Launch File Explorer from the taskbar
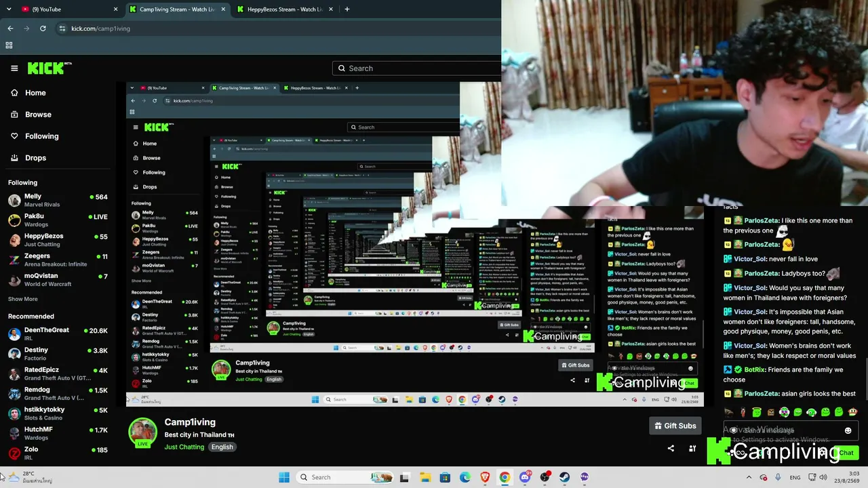 coord(425,477)
